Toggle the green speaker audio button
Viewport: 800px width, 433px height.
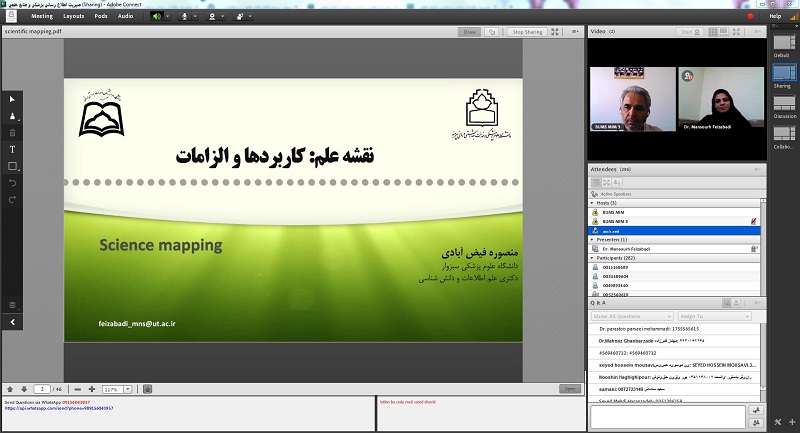click(x=157, y=16)
